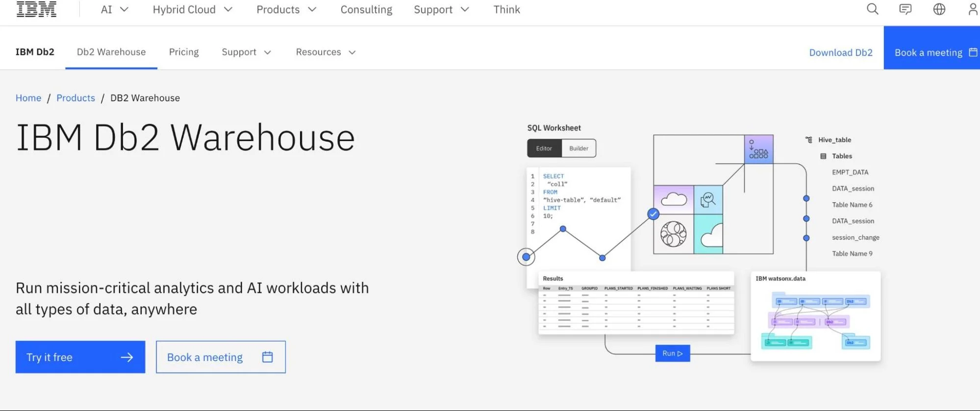Screen dimensions: 980x411
Task: Click the SQL Worksheet heading
Action: point(554,128)
